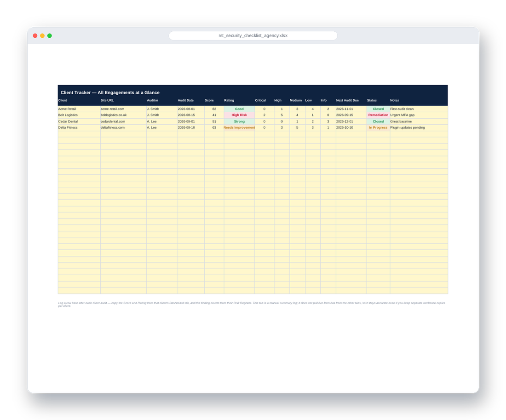Click the acme-retail.com URL cell
Image resolution: width=506 pixels, height=420 pixels.
pos(124,109)
